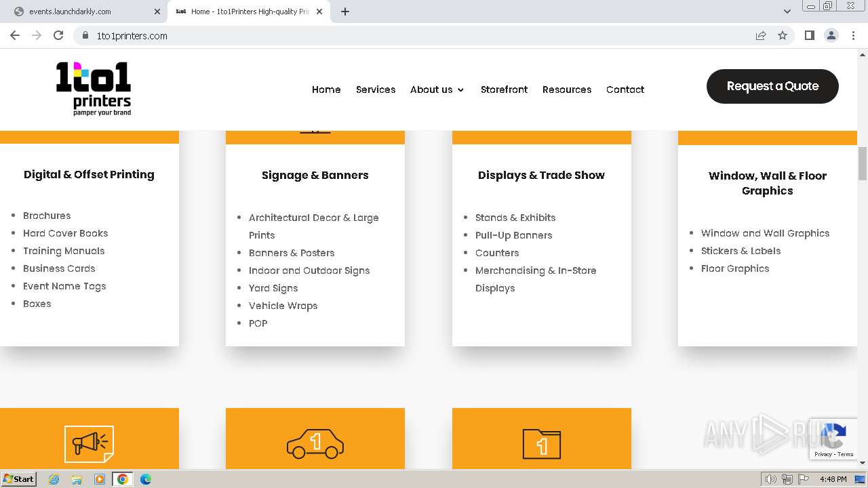This screenshot has height=488, width=868.
Task: Click the car vehicle card icon
Action: click(x=315, y=444)
